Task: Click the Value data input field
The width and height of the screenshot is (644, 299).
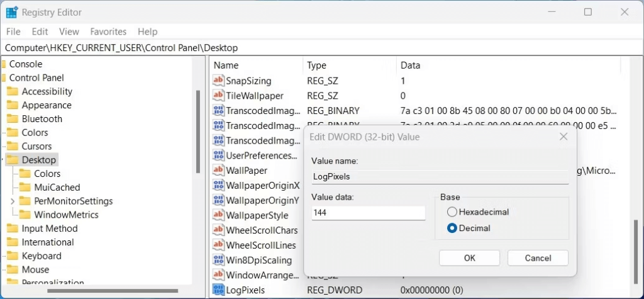Action: [x=368, y=213]
